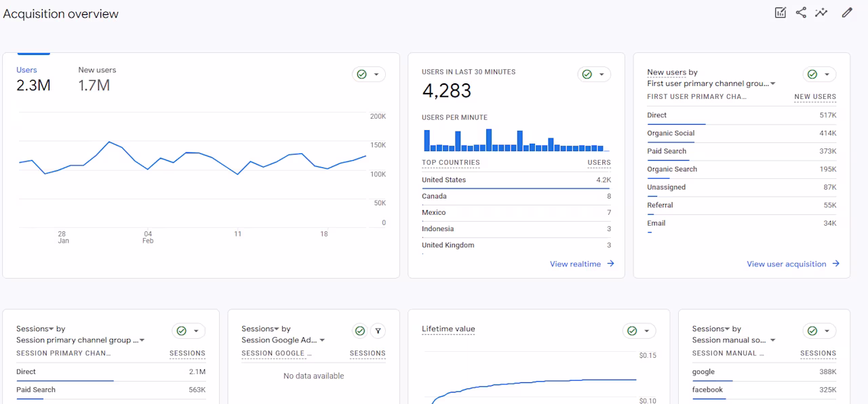Viewport: 868px width, 404px height.
Task: Expand status dropdown arrow on New users by card
Action: [x=827, y=75]
